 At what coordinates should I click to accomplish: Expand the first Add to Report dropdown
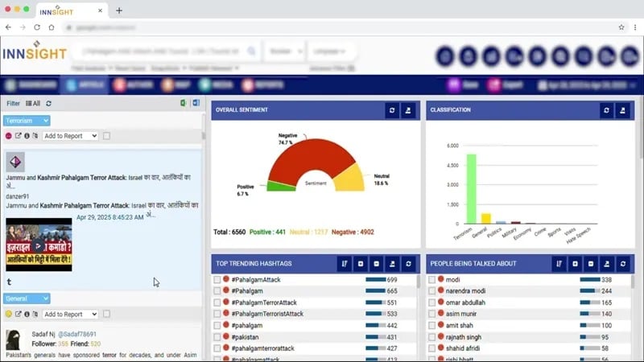pyautogui.click(x=70, y=136)
